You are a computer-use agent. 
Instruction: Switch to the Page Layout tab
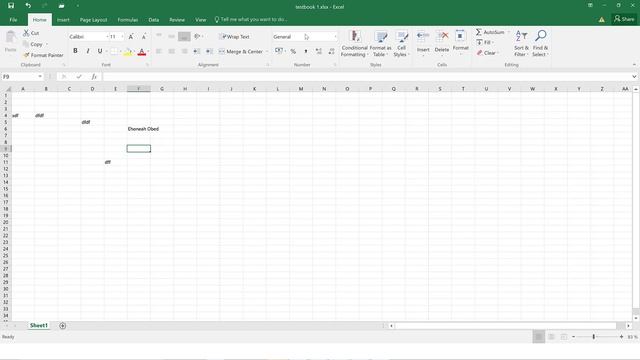click(x=93, y=20)
